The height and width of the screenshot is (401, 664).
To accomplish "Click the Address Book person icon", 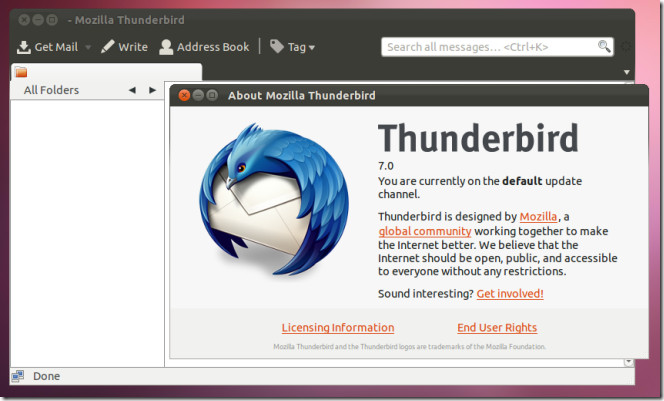I will (166, 47).
